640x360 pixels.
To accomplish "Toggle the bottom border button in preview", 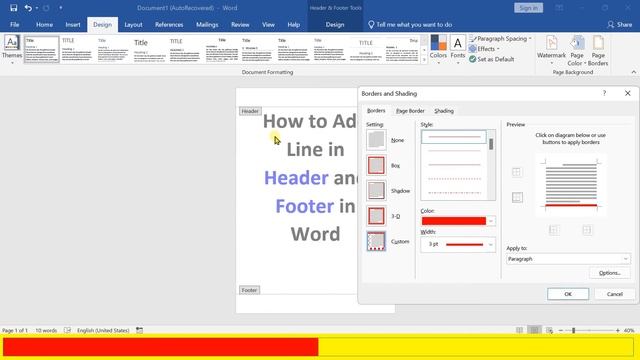I will (x=517, y=198).
